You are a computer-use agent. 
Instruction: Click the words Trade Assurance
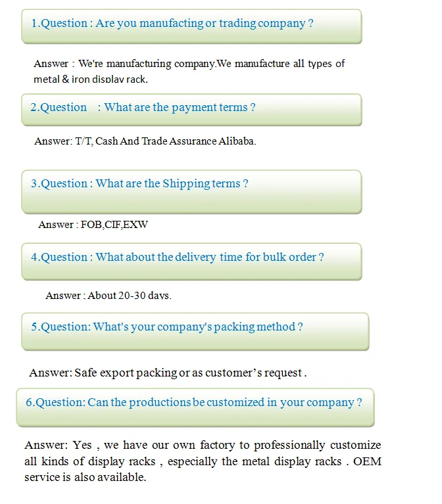coord(179,141)
